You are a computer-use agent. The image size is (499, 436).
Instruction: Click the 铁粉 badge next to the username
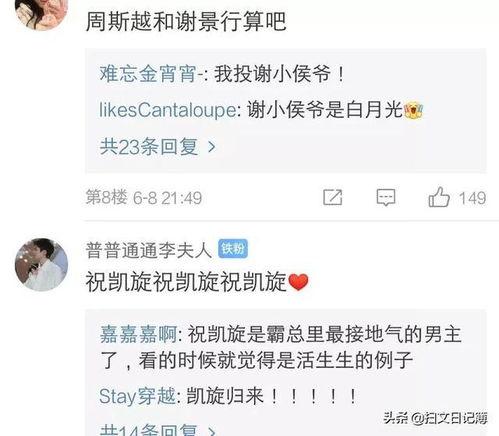click(233, 249)
